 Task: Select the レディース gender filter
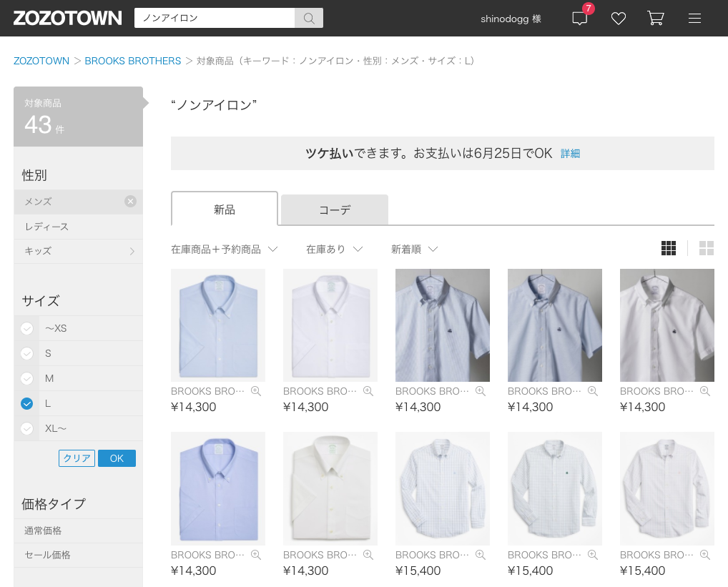pos(79,227)
